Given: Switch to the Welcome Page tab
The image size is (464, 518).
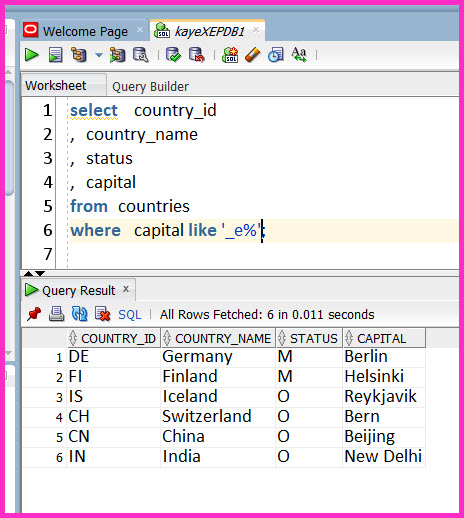Looking at the screenshot, I should coord(85,31).
